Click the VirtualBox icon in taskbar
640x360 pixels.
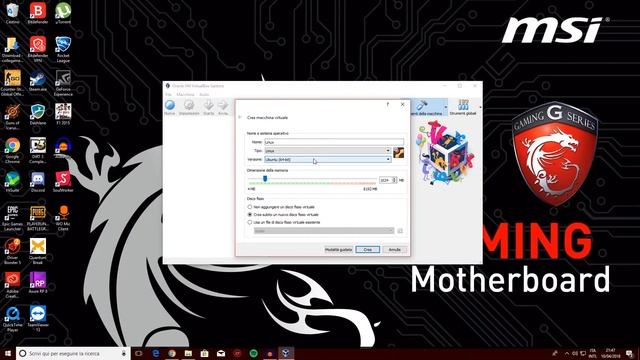click(x=286, y=353)
